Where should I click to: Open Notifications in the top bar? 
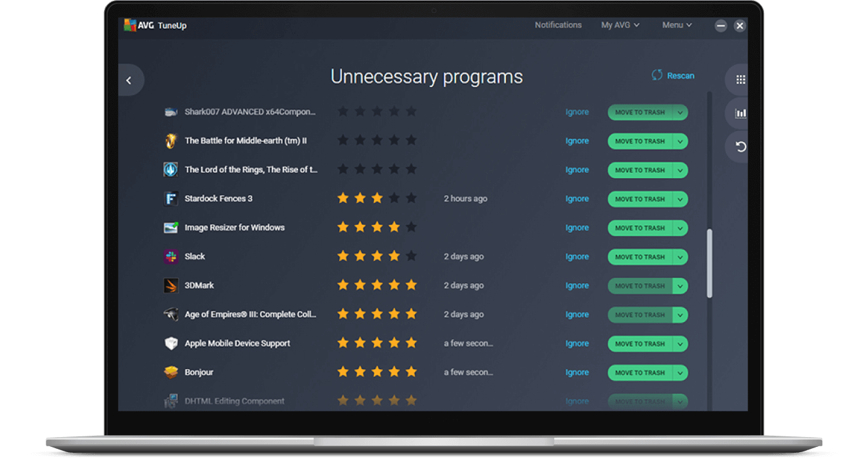(x=558, y=25)
